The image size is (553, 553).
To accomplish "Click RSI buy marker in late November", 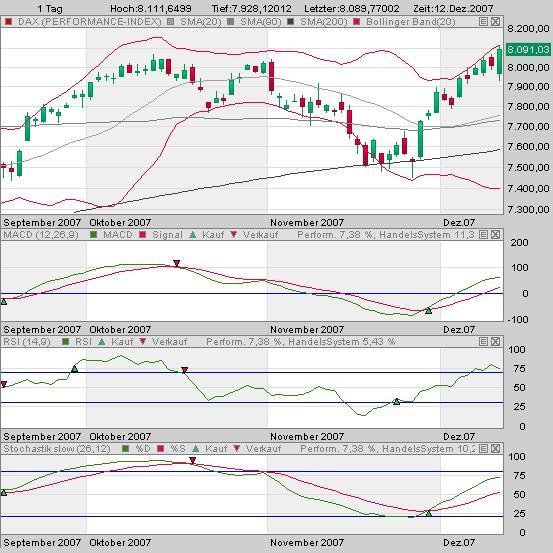I will [396, 401].
